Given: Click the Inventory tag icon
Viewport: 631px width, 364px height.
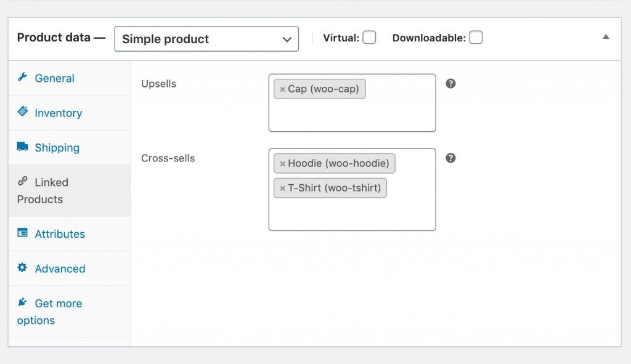Looking at the screenshot, I should (23, 111).
